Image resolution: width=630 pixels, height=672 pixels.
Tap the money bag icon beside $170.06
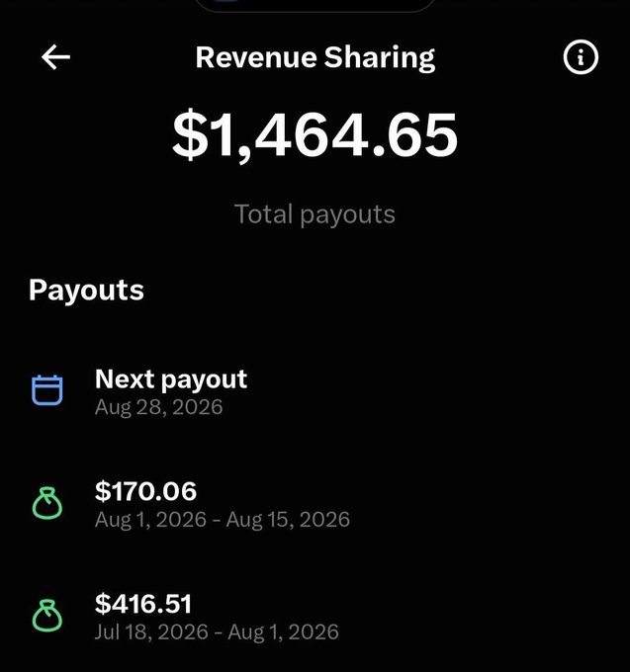[x=47, y=503]
